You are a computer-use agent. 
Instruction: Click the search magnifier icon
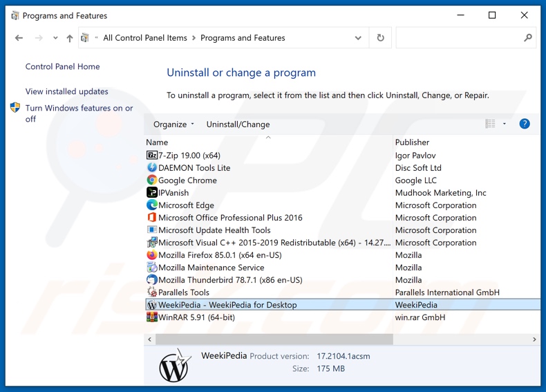click(x=528, y=37)
